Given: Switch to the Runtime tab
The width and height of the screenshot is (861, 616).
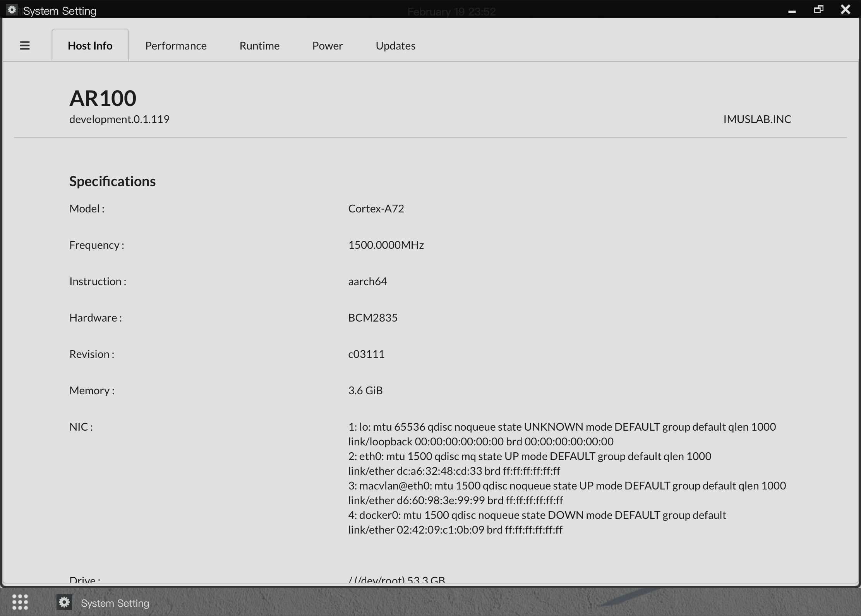Looking at the screenshot, I should [259, 46].
